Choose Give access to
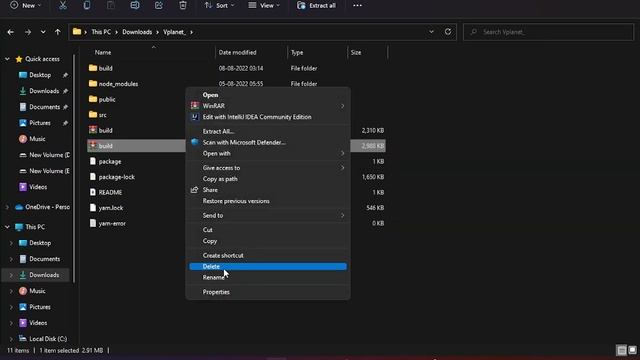Image resolution: width=640 pixels, height=360 pixels. (x=268, y=168)
